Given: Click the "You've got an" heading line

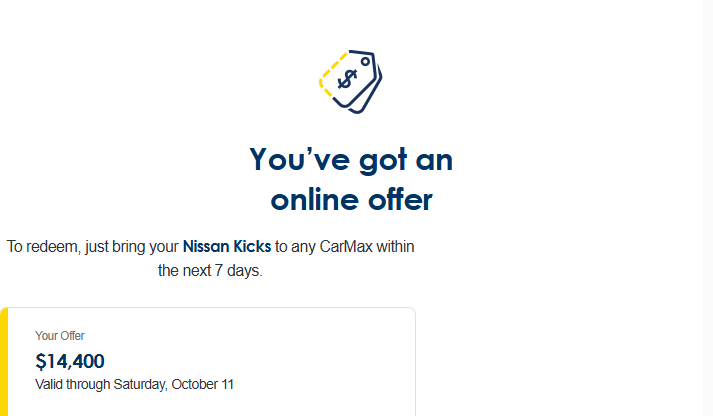Looking at the screenshot, I should point(351,159).
